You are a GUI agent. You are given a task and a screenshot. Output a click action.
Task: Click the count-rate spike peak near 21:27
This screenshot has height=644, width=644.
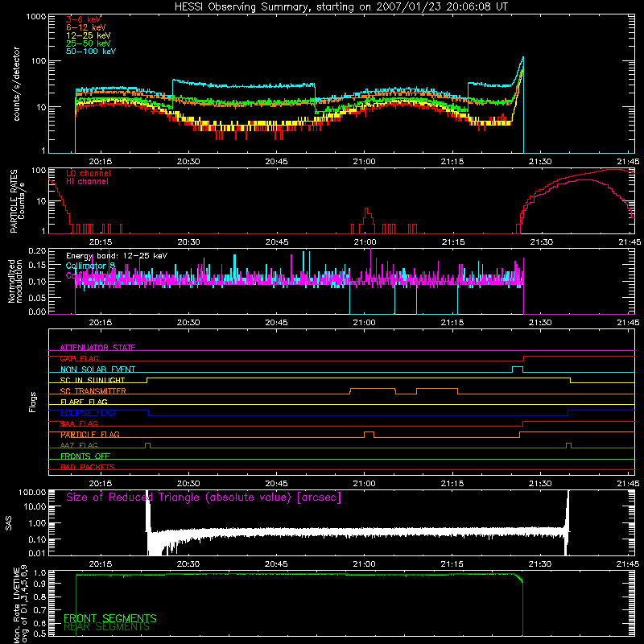click(522, 57)
